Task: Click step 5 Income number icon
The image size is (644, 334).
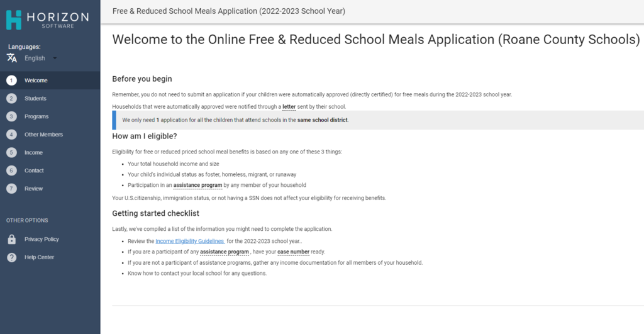Action: click(11, 152)
